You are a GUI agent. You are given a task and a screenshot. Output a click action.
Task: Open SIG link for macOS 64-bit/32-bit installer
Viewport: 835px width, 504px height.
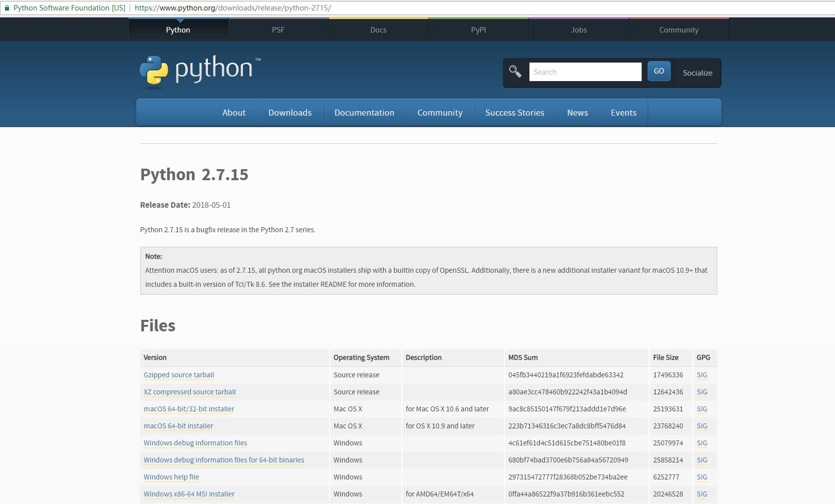click(702, 409)
